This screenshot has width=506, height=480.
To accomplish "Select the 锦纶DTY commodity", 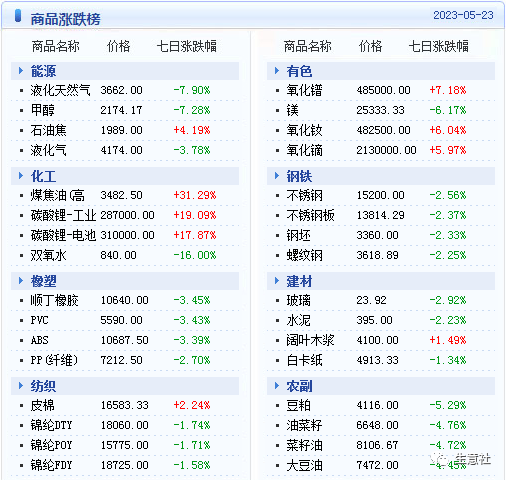I will [51, 425].
